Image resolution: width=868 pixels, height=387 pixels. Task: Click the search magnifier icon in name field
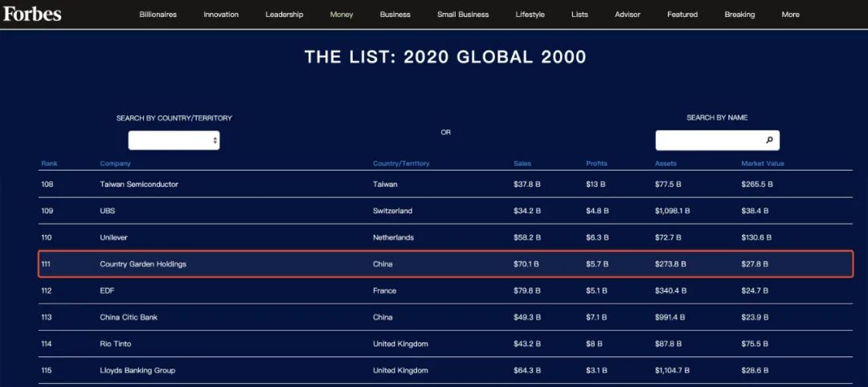coord(769,140)
